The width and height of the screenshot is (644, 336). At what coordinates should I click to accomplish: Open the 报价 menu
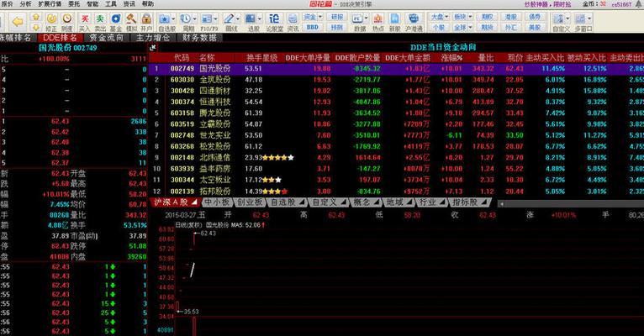pos(7,3)
